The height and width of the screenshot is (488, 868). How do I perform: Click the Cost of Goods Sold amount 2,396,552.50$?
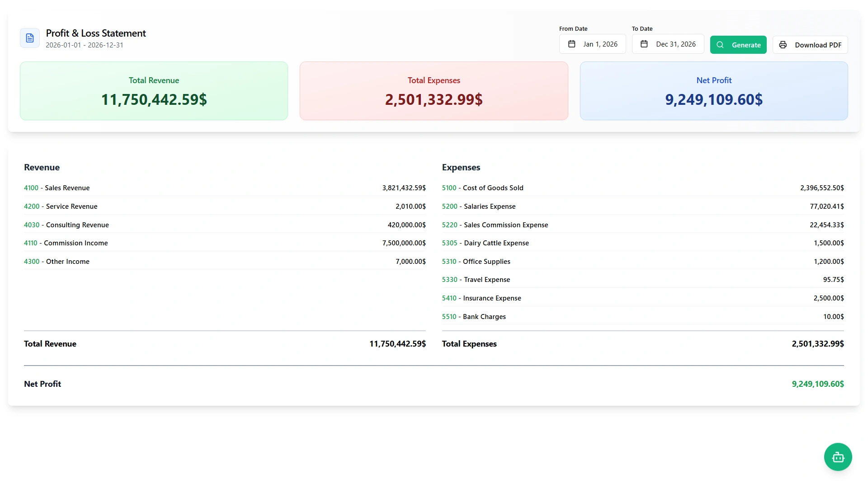(x=822, y=188)
